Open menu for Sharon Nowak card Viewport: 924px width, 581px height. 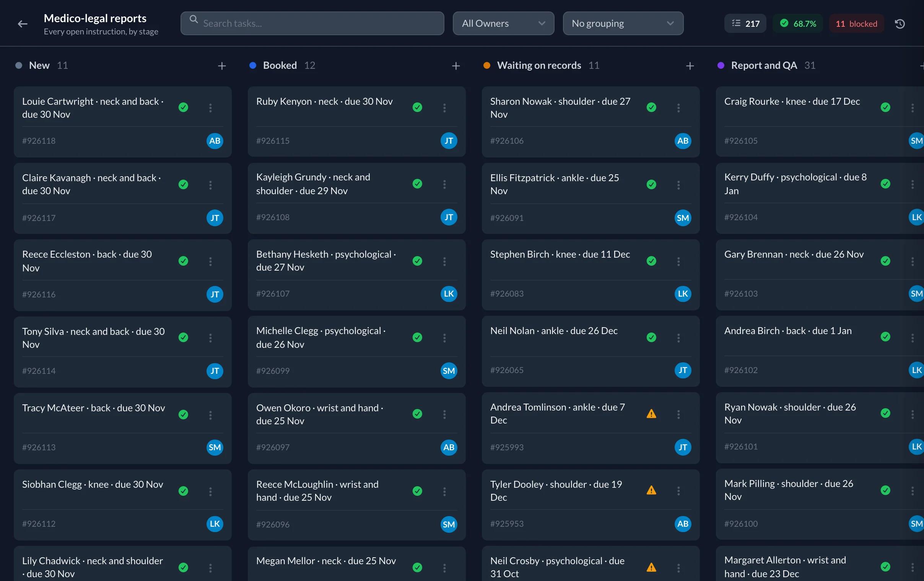(678, 108)
